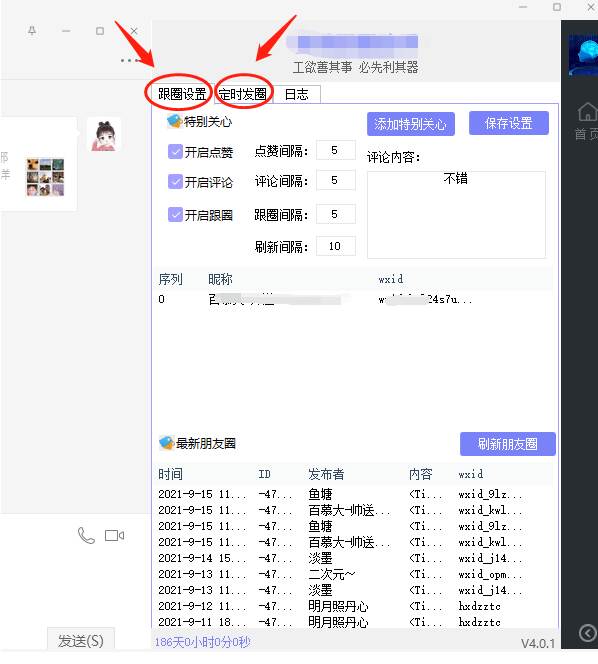This screenshot has height=664, width=598.
Task: Click the 刷新朋友圈 button
Action: (x=508, y=444)
